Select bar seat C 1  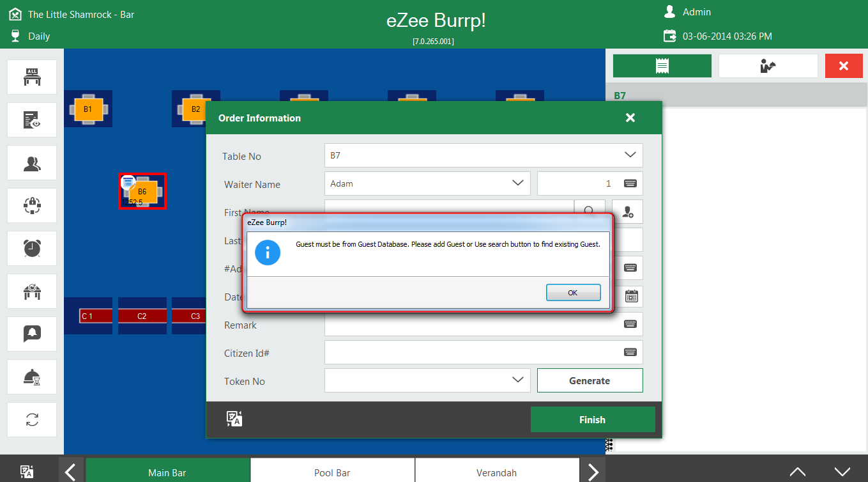click(x=88, y=316)
